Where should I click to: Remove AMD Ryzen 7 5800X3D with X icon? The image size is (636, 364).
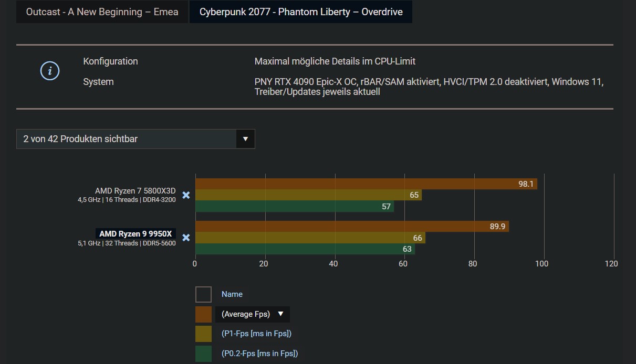click(x=186, y=195)
